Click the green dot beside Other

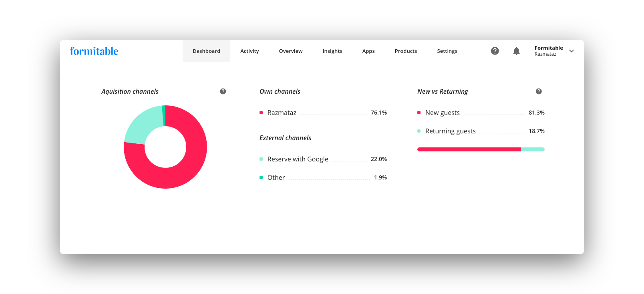pyautogui.click(x=261, y=177)
